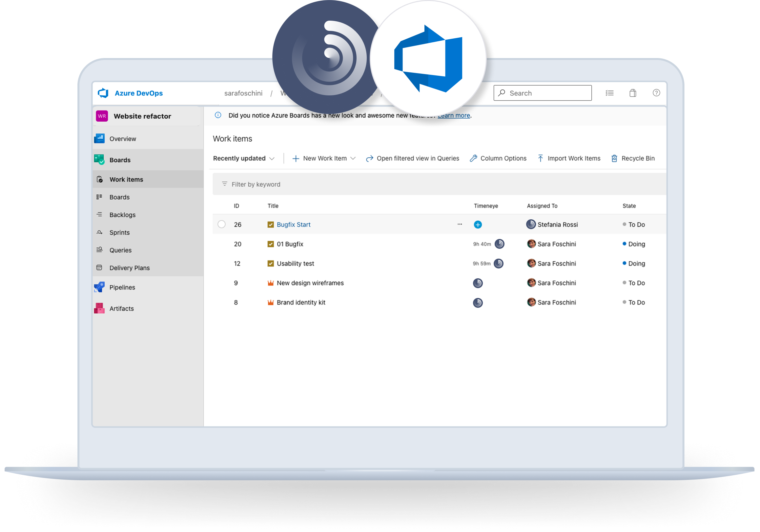Select Work items in sidebar
The image size is (760, 532).
tap(148, 180)
